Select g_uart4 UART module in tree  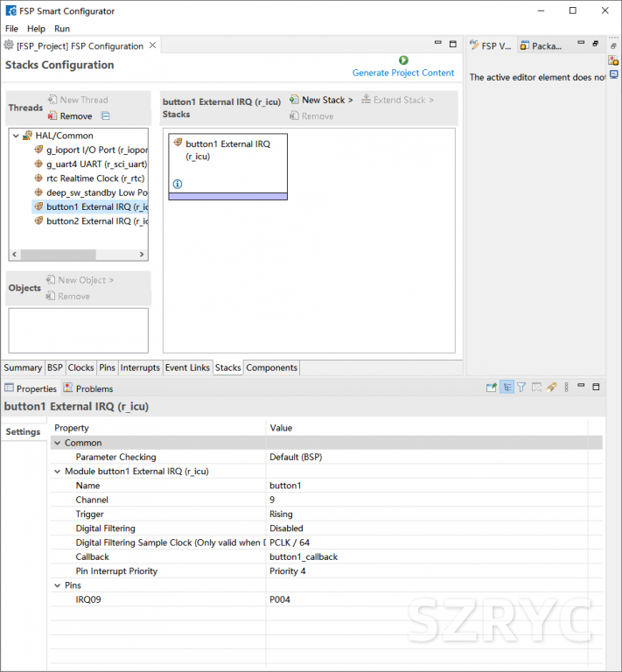[96, 164]
